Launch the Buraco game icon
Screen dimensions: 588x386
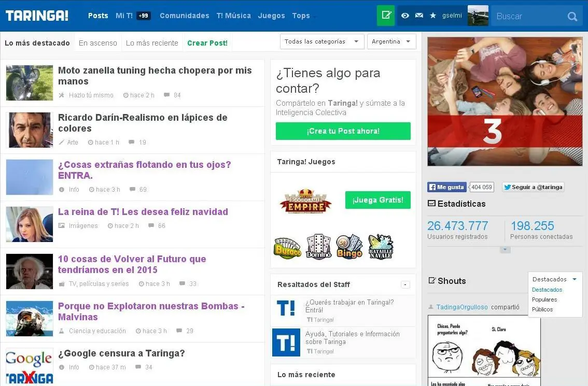(288, 248)
